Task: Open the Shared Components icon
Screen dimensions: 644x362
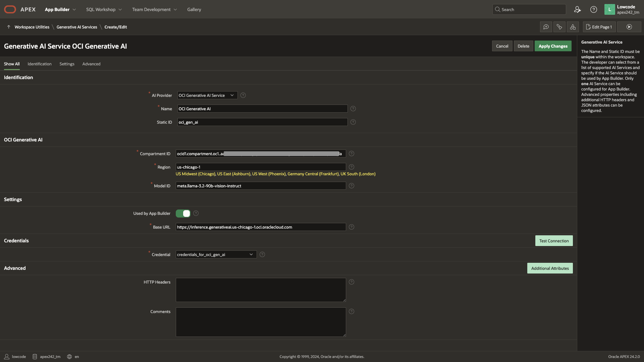Action: pos(573,27)
